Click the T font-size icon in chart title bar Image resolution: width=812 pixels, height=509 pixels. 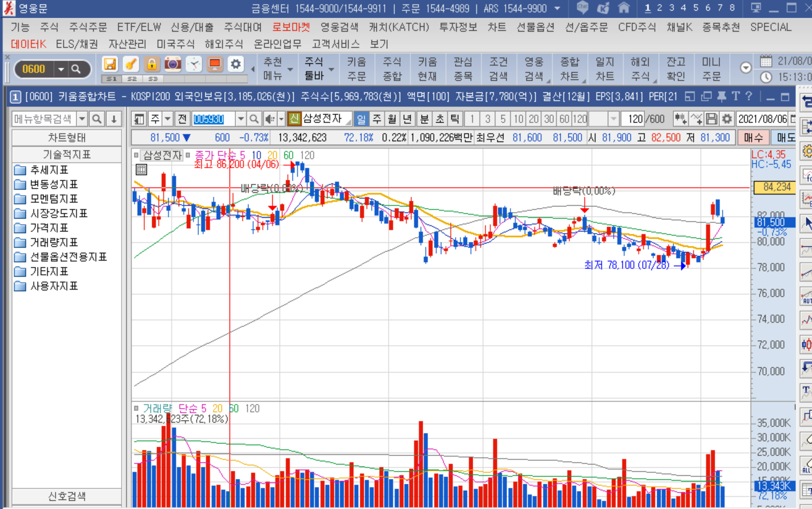736,97
